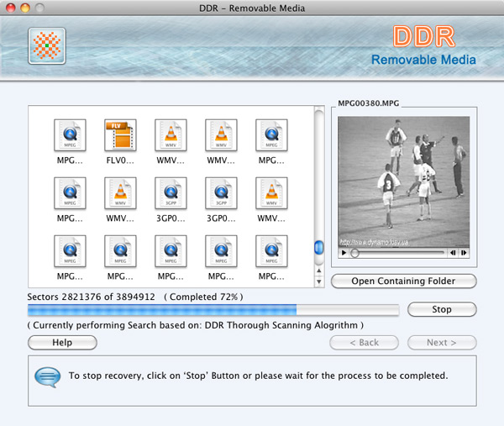Select the WMV file ending the second row
Image resolution: width=504 pixels, height=426 pixels.
click(271, 193)
